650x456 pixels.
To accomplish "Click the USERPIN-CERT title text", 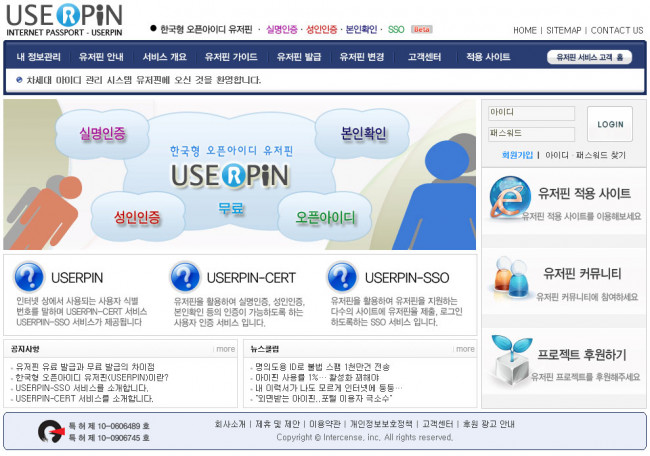I will [251, 278].
